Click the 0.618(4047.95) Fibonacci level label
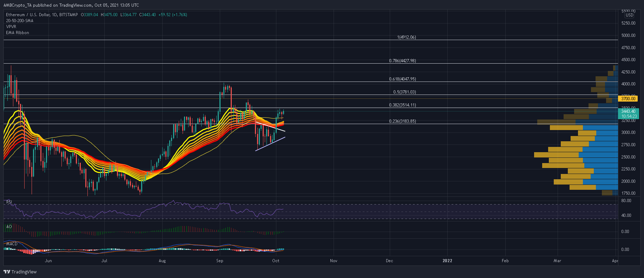644x278 pixels. (402, 79)
